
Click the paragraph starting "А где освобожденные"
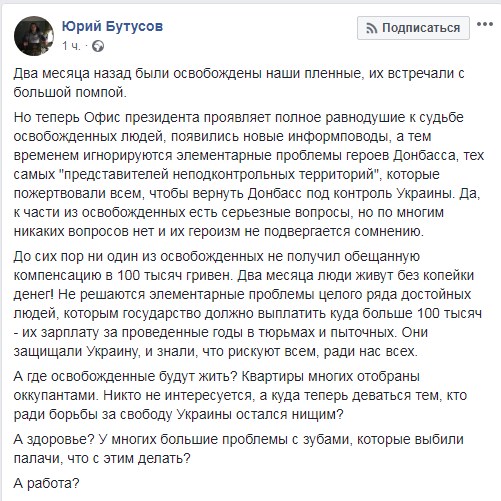tap(240, 395)
